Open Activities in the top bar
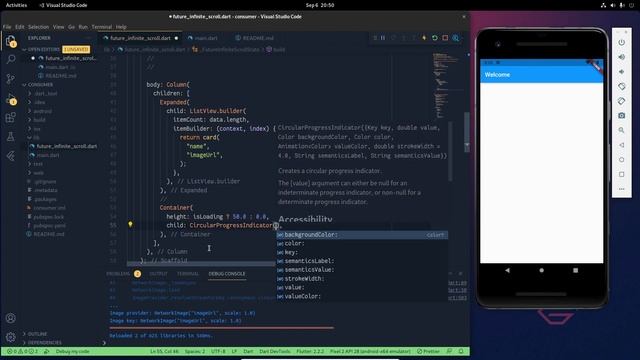 16,5
